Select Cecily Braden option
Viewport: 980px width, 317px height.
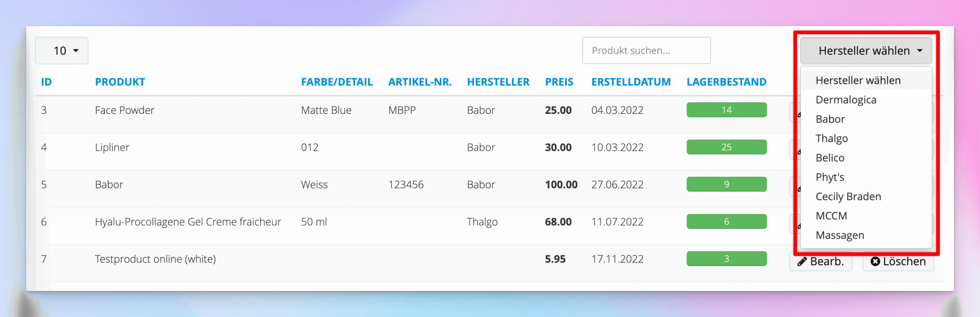[x=848, y=197]
